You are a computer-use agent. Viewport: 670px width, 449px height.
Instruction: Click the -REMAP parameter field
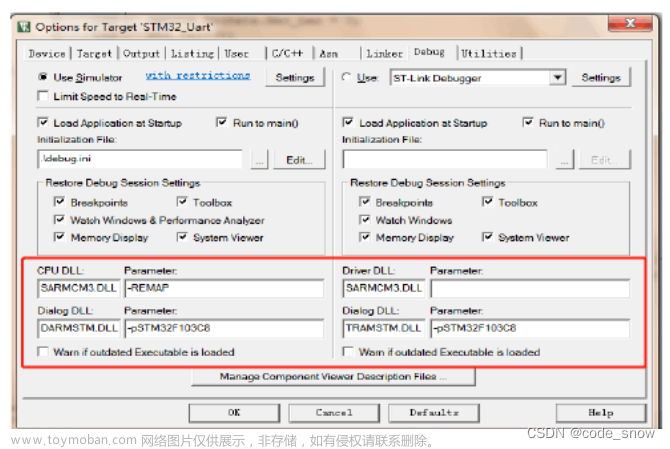tap(224, 288)
